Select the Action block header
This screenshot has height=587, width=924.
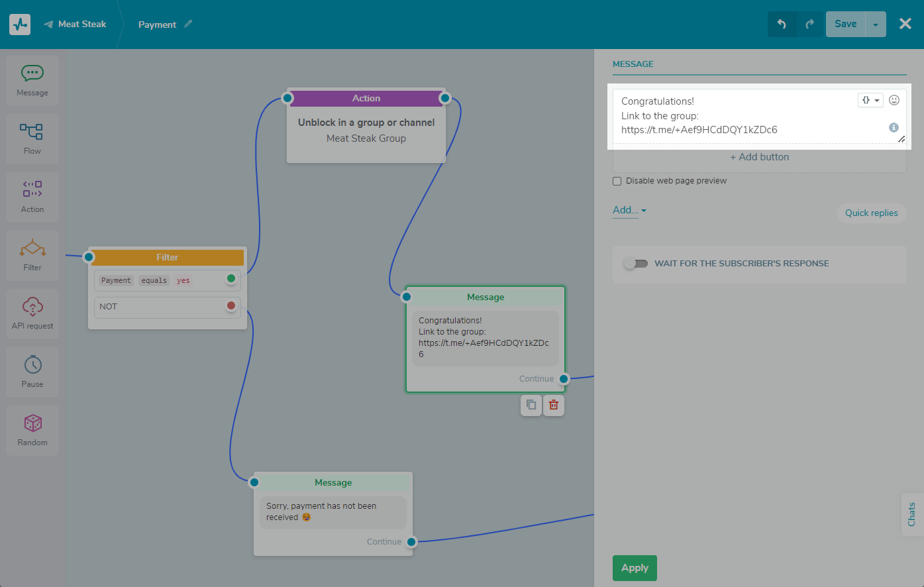tap(366, 98)
